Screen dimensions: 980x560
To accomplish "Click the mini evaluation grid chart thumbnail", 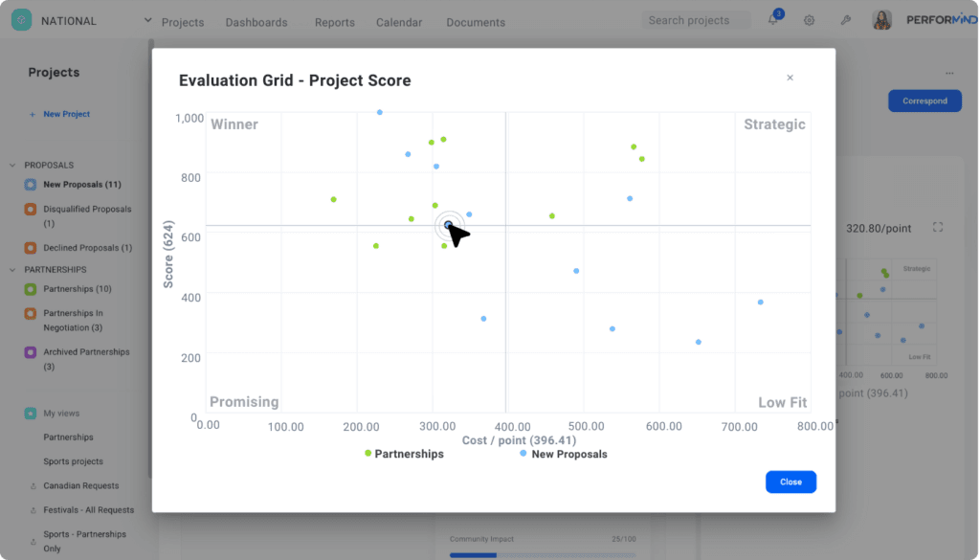I will click(886, 311).
